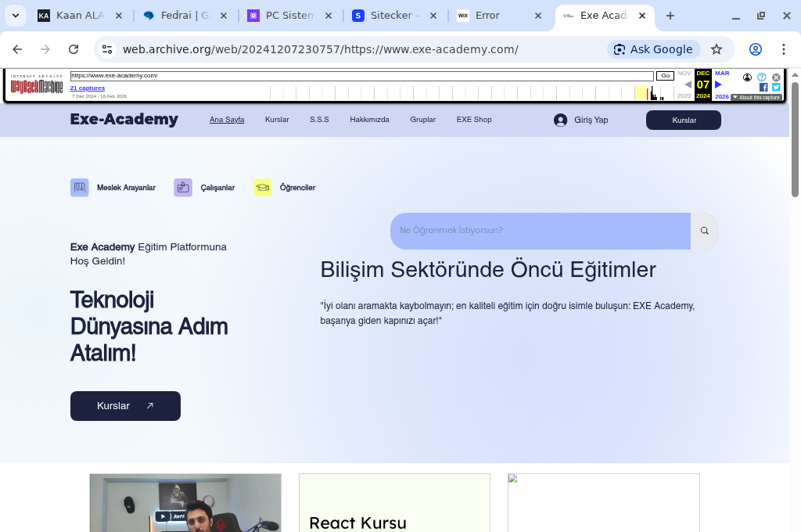The image size is (801, 532).
Task: Click the search magnifier icon
Action: pos(704,230)
